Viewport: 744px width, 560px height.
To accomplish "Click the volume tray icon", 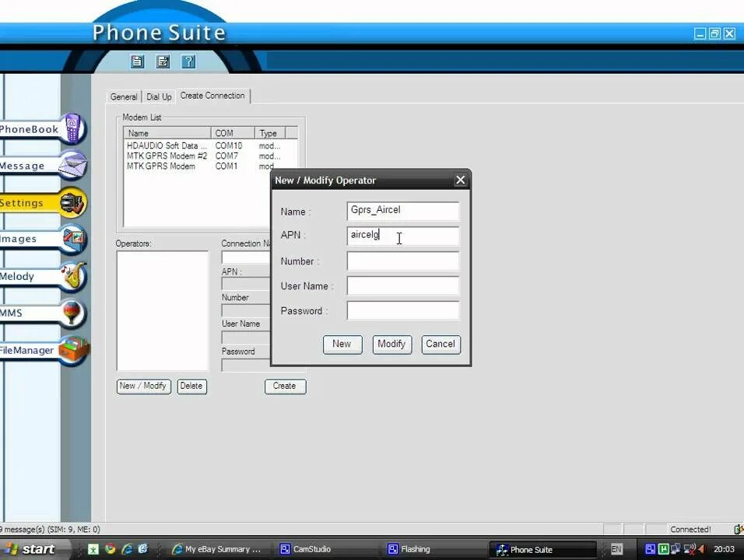I will click(x=701, y=549).
